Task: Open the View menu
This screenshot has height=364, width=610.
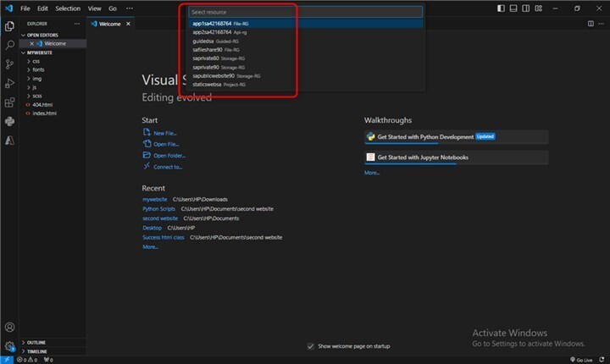Action: coord(94,8)
